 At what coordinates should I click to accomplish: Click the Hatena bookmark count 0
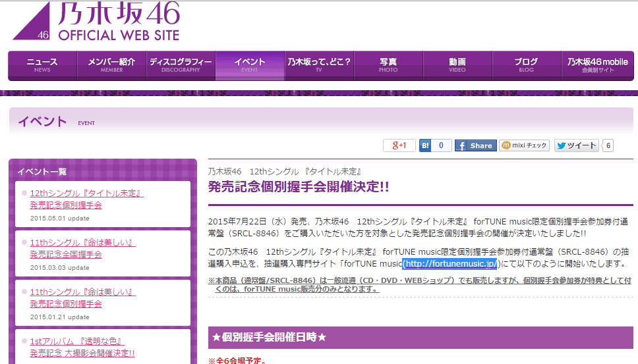(x=441, y=145)
